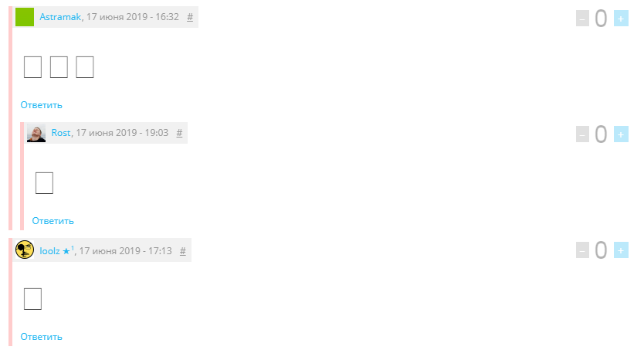Open loolz's yellow face avatar
This screenshot has height=350, width=644.
25,250
